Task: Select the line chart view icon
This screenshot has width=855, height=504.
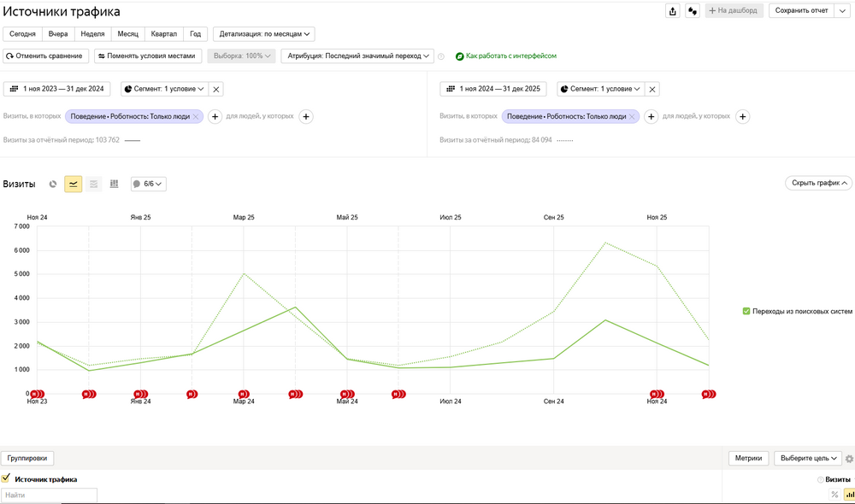Action: tap(74, 184)
